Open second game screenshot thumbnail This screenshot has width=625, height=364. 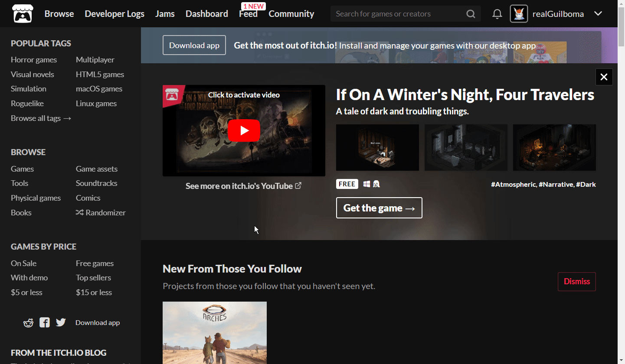[466, 147]
